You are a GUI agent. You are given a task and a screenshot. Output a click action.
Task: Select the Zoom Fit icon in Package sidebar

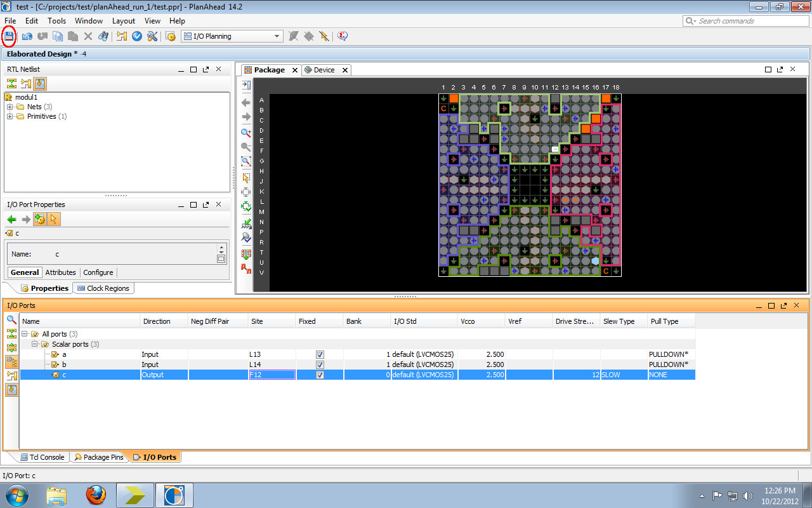click(246, 161)
